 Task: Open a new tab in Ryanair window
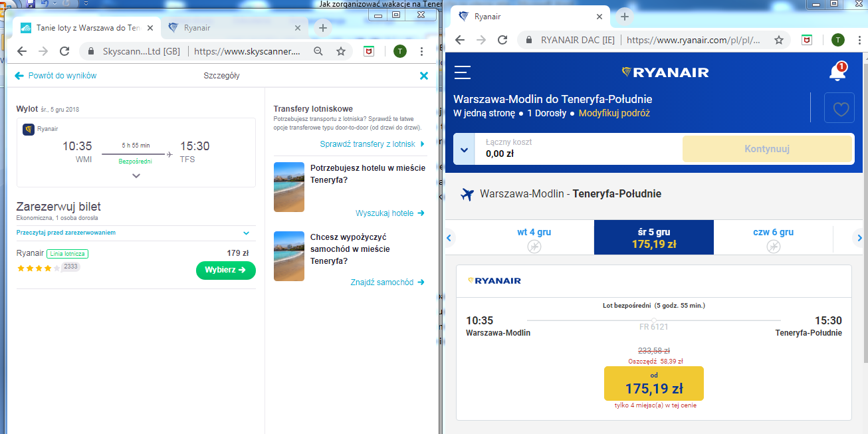[x=624, y=17]
